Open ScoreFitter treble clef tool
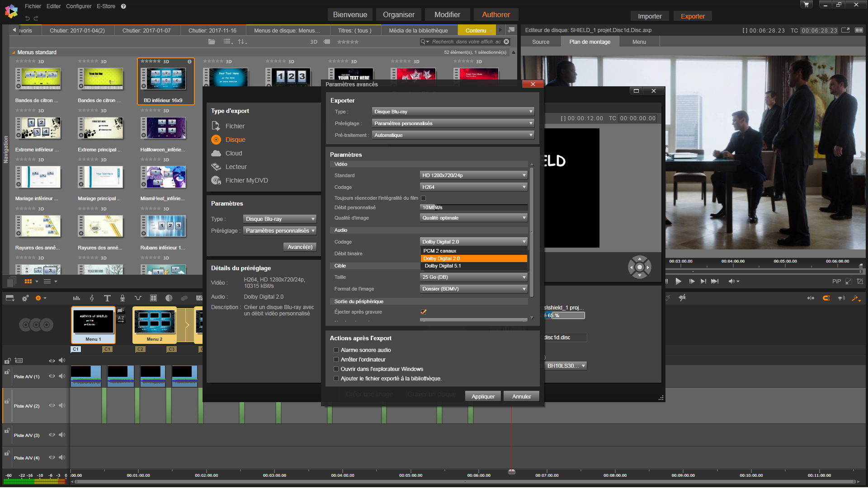Image resolution: width=868 pixels, height=488 pixels. (92, 298)
